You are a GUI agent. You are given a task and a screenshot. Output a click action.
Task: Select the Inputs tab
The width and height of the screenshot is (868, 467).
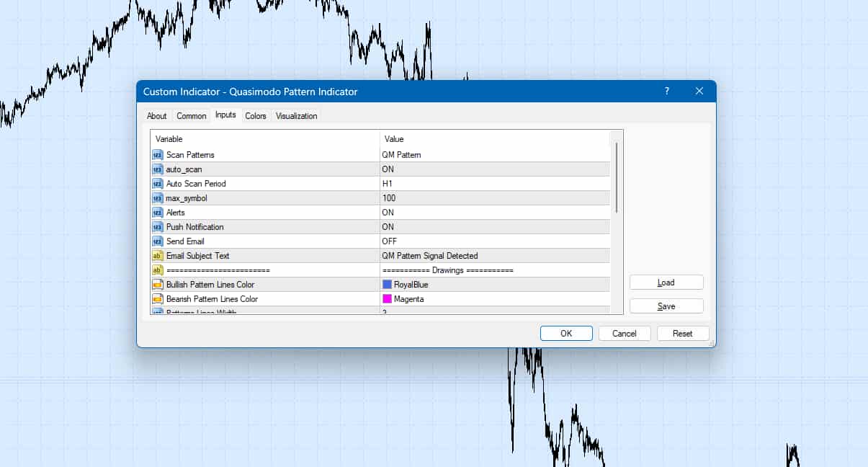(225, 115)
